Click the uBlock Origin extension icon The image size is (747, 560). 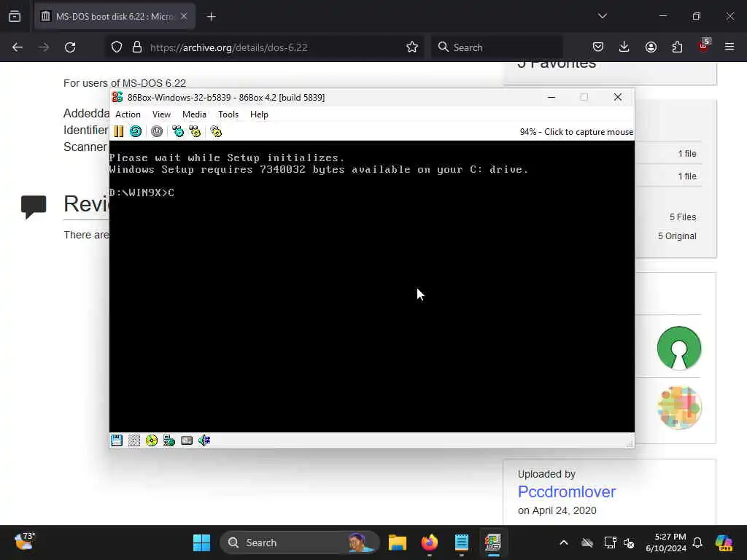(x=704, y=46)
